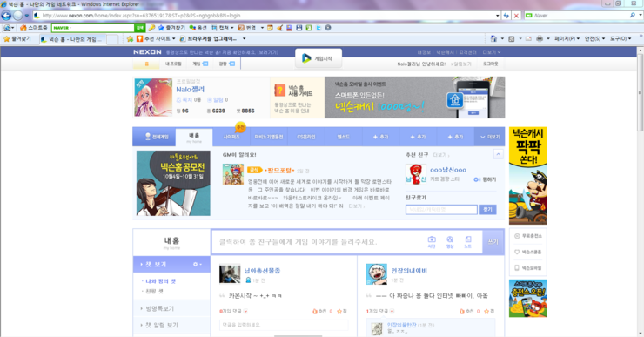Open the 페이지(P) menu
The width and height of the screenshot is (644, 337).
point(567,38)
